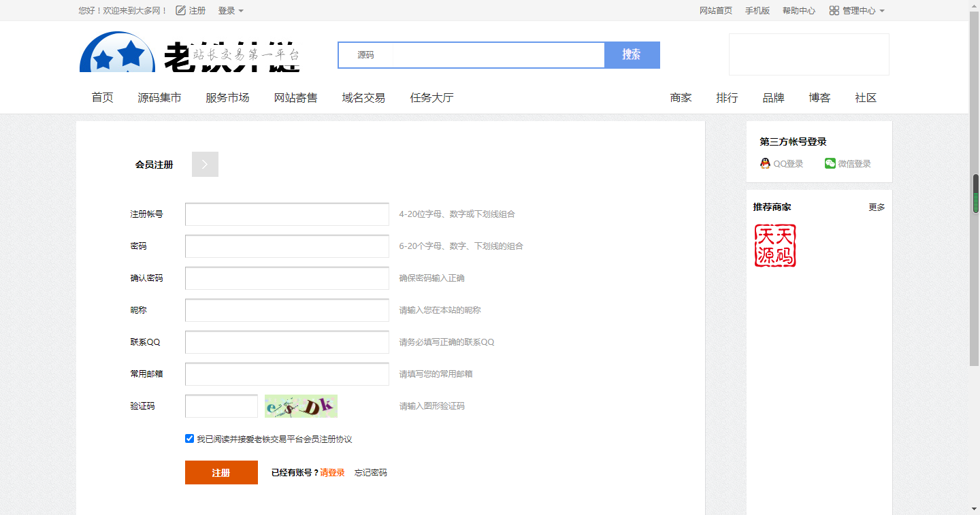Screen dimensions: 980x515
Task: Click the 忘记密码 link
Action: pos(371,473)
